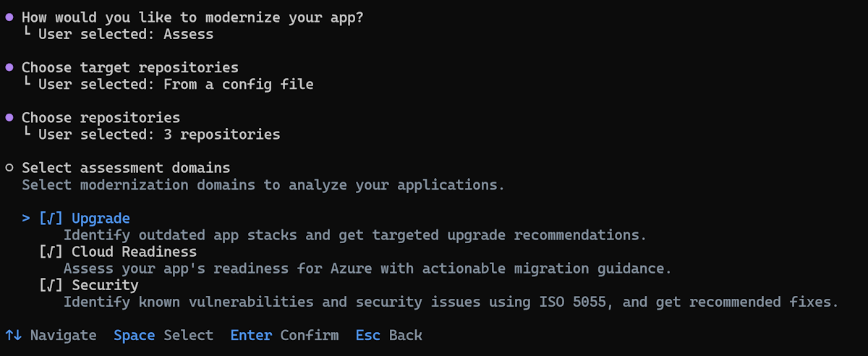
Task: Click the branch marker before '3 repositories'
Action: pyautogui.click(x=26, y=133)
